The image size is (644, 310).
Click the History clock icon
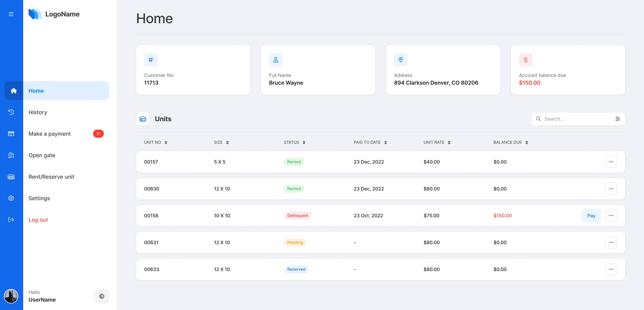(x=11, y=112)
